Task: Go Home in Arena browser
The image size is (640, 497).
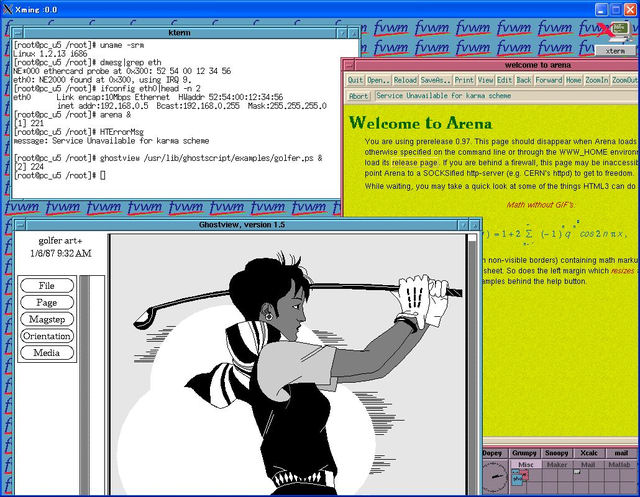Action: [573, 80]
